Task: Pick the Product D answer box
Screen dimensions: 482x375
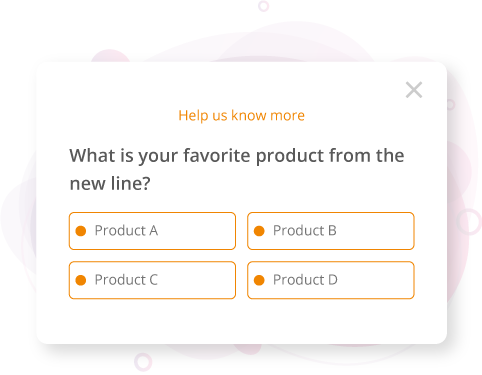Action: tap(331, 280)
